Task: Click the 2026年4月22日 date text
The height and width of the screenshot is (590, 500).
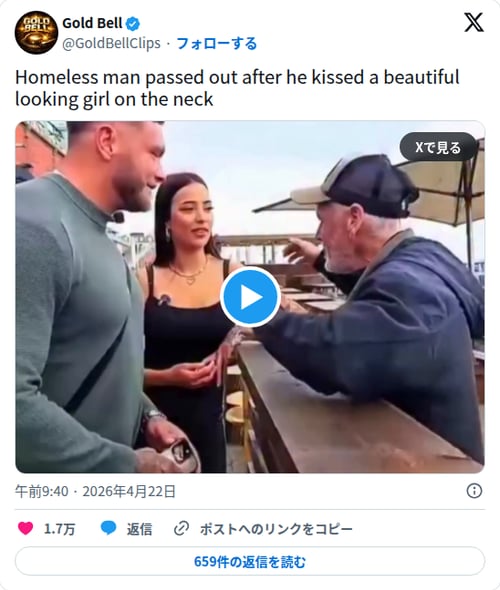Action: (129, 491)
